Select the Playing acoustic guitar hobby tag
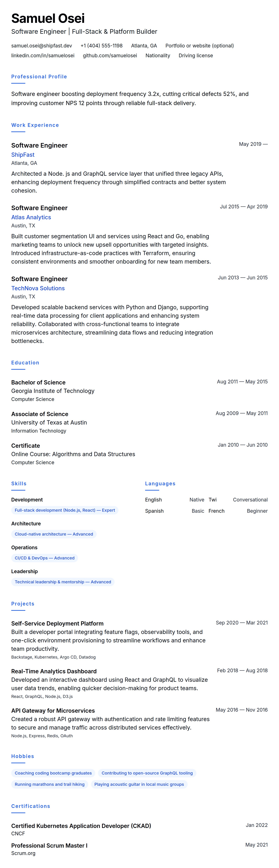279x868 pixels. click(x=139, y=784)
